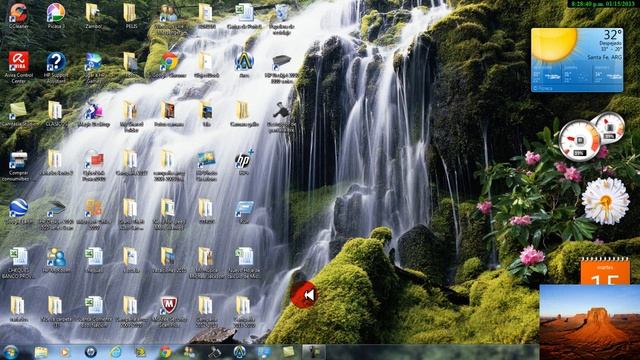Launch Google Earth desktop shortcut

click(18, 211)
